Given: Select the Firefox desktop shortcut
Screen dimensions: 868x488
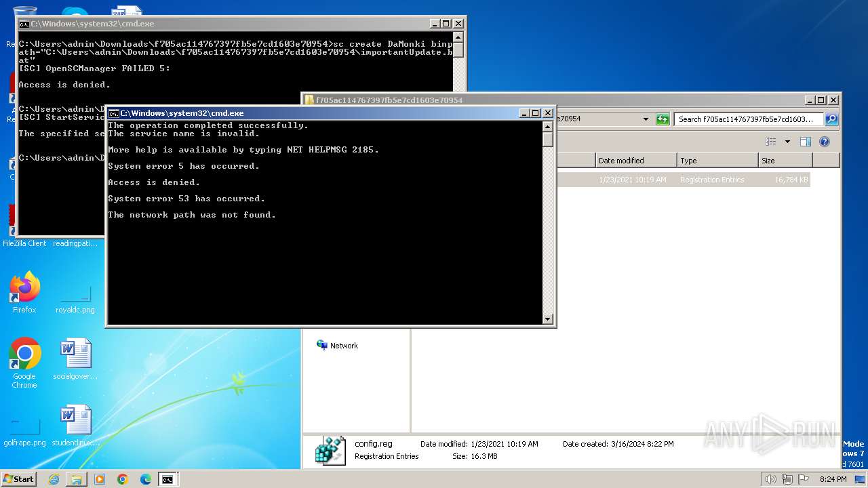Looking at the screenshot, I should (24, 293).
